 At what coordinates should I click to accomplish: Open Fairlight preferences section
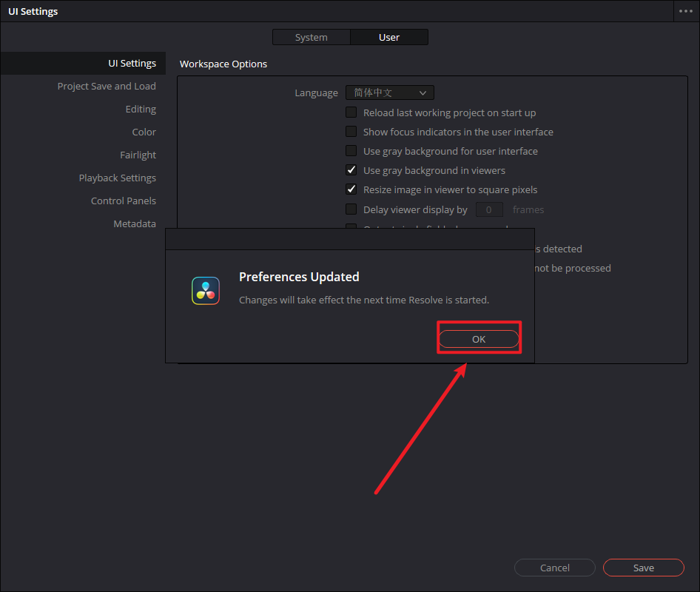(138, 155)
